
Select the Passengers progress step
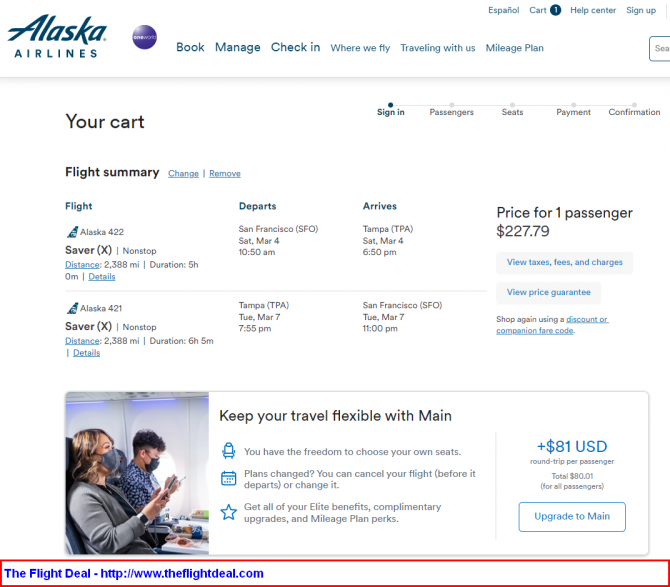click(x=451, y=110)
